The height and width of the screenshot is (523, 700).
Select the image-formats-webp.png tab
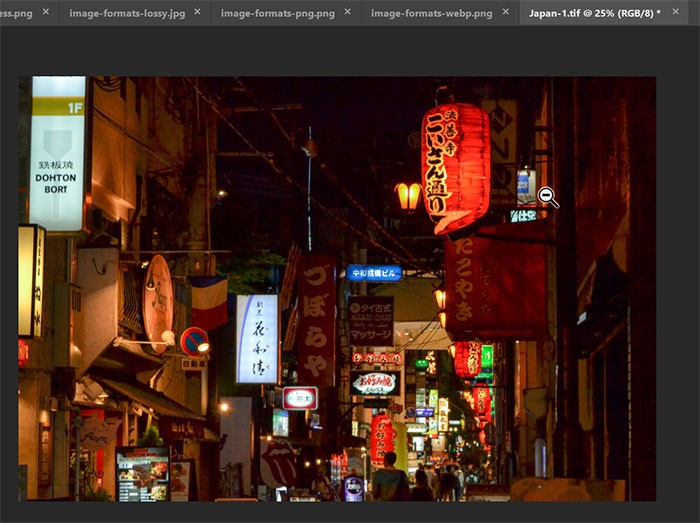pos(432,13)
